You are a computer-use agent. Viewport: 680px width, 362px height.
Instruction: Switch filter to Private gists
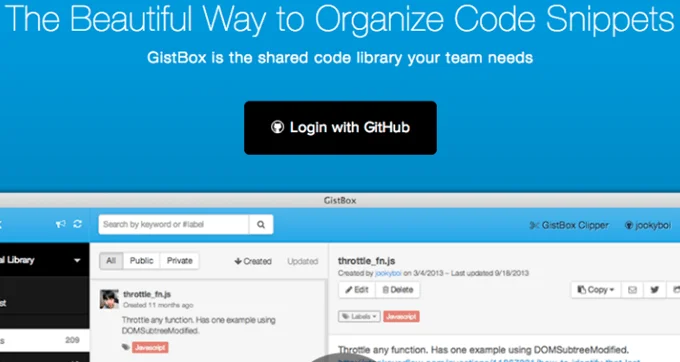coord(180,261)
